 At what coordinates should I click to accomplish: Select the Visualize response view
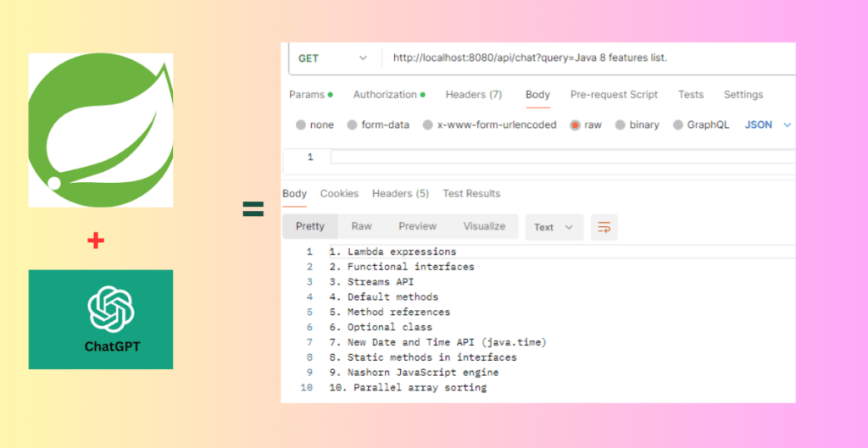point(484,226)
